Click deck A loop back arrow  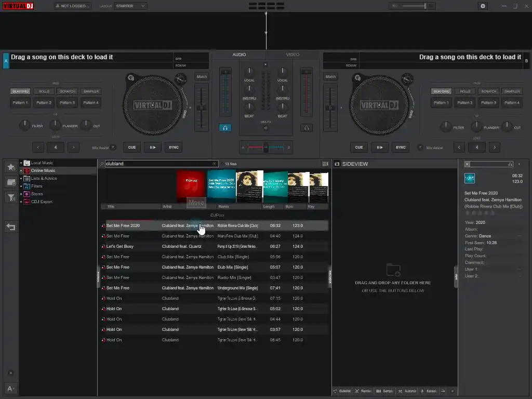coord(38,147)
